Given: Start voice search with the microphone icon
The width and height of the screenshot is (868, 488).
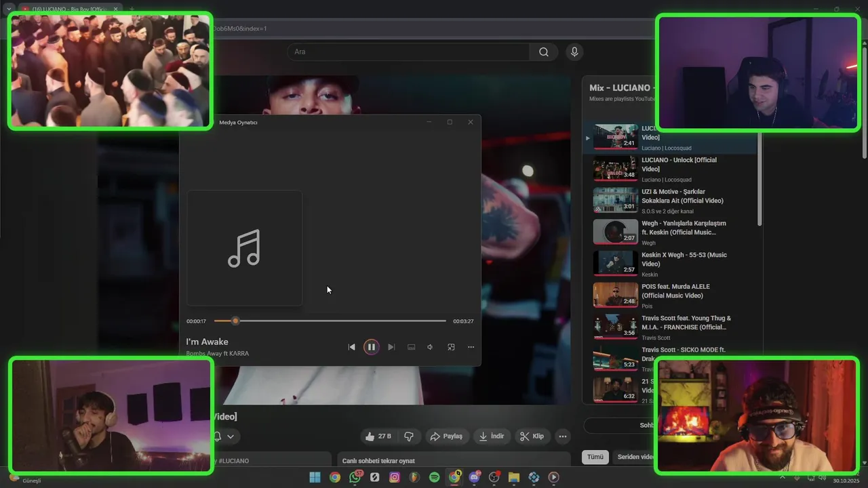Looking at the screenshot, I should tap(574, 52).
